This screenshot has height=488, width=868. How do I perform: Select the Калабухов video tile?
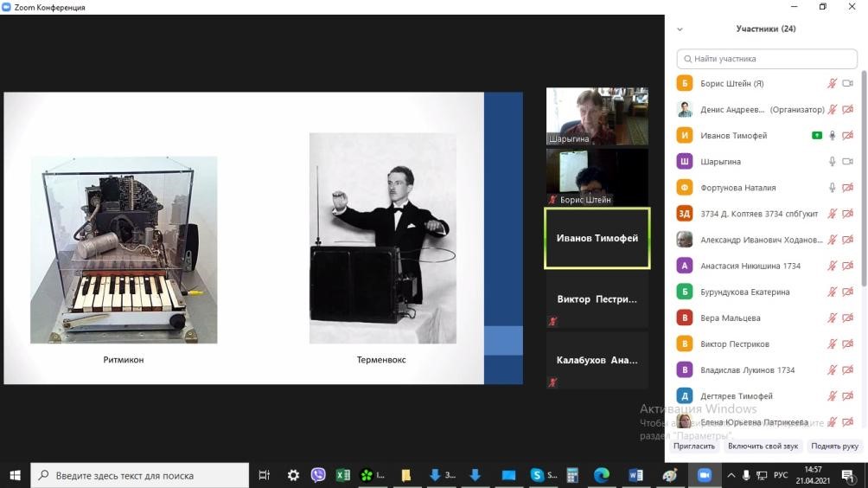[x=597, y=360]
